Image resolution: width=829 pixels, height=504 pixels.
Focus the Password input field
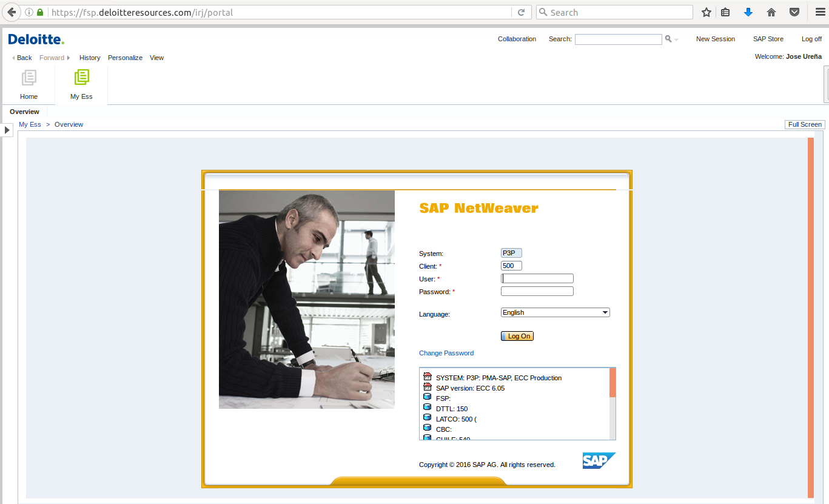click(x=537, y=291)
